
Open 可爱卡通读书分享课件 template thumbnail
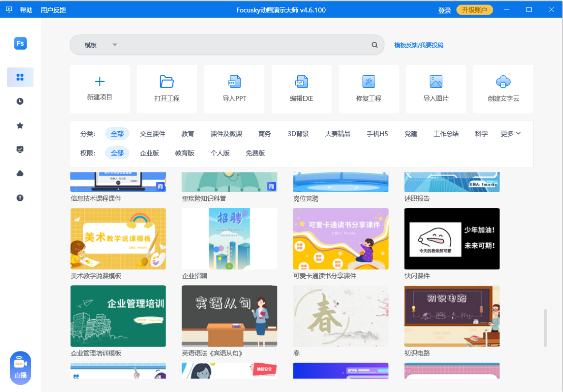point(341,239)
